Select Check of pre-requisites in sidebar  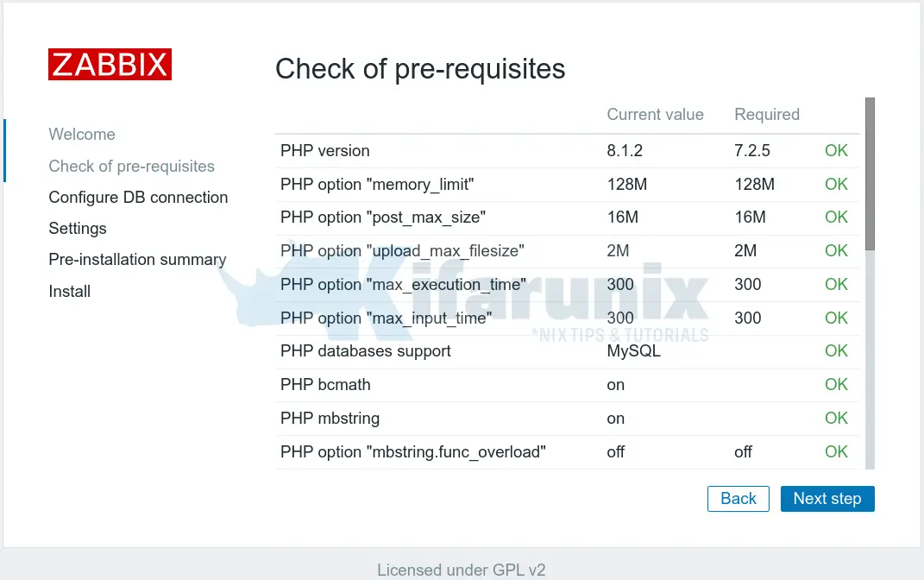131,167
